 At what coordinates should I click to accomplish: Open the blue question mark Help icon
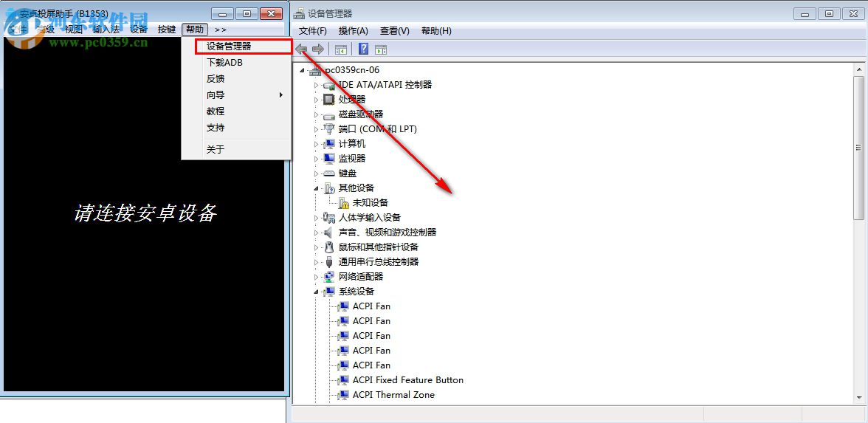click(x=364, y=49)
